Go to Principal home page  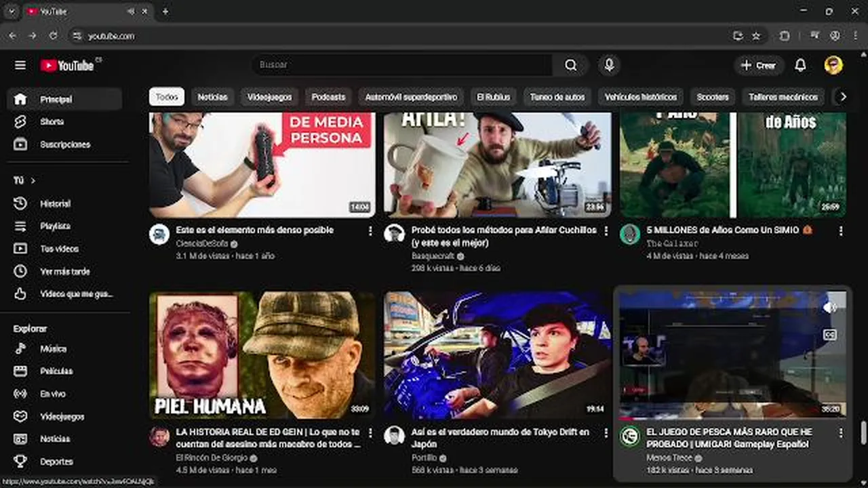tap(64, 99)
